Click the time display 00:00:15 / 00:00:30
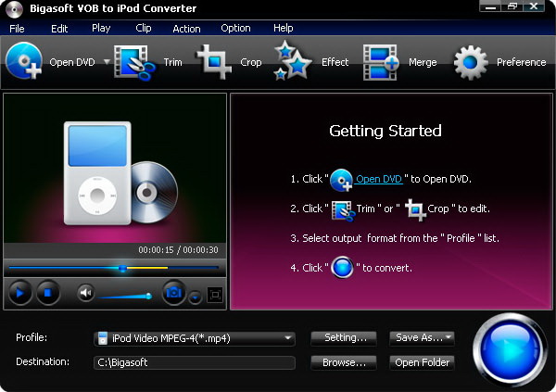The image size is (556, 392). click(x=178, y=250)
